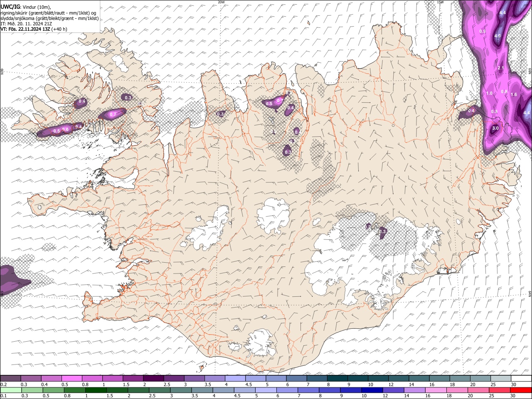The width and height of the screenshot is (532, 399).
Task: Click the darkest purple 2 swatch in upper legend
Action: [153, 379]
